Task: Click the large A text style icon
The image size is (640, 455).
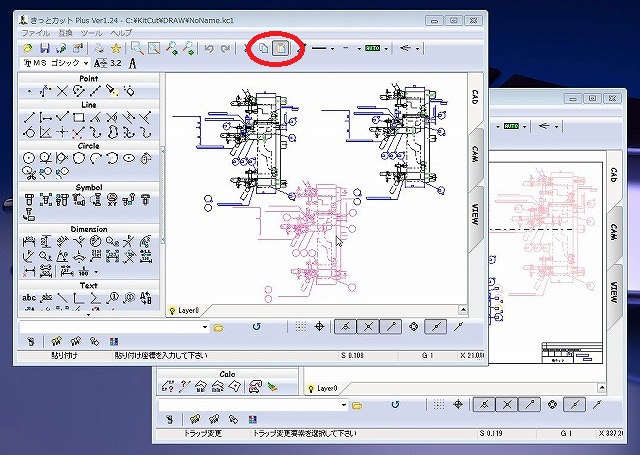Action: (x=132, y=63)
